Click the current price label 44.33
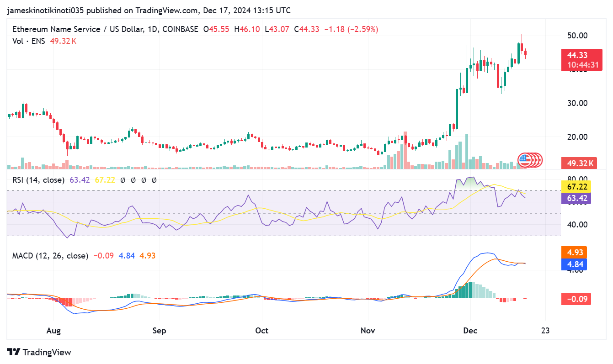Viewport: 613px width, 364px height. (x=577, y=55)
